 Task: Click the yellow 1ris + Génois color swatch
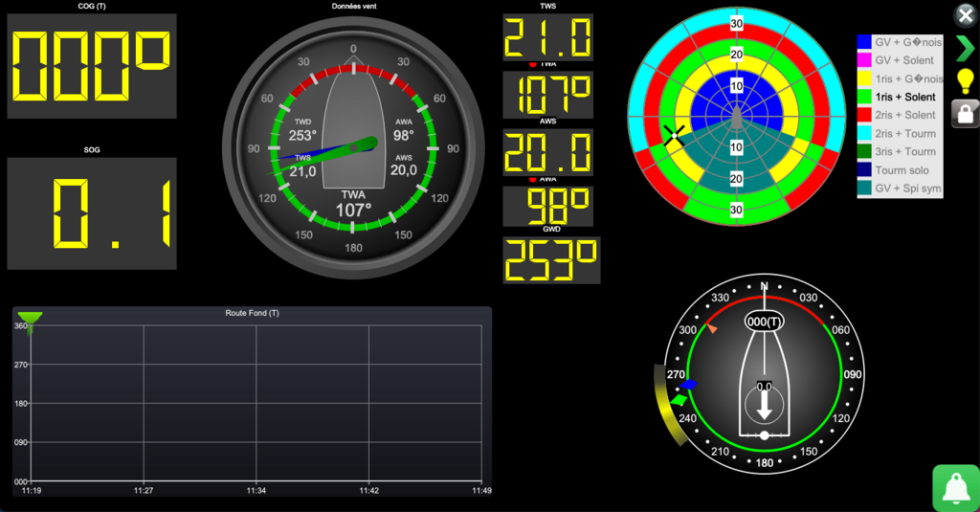pos(864,78)
